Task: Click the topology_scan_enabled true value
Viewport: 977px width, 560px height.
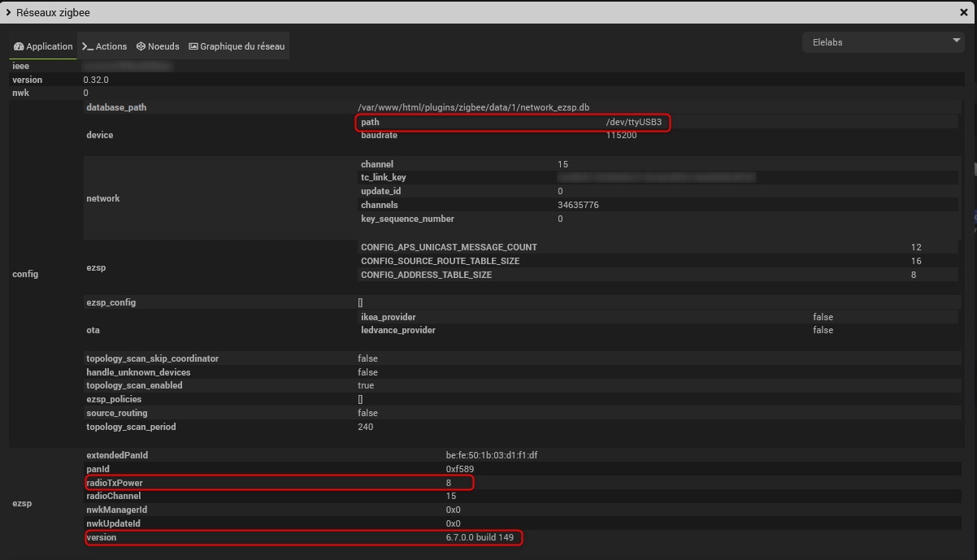Action: click(366, 385)
